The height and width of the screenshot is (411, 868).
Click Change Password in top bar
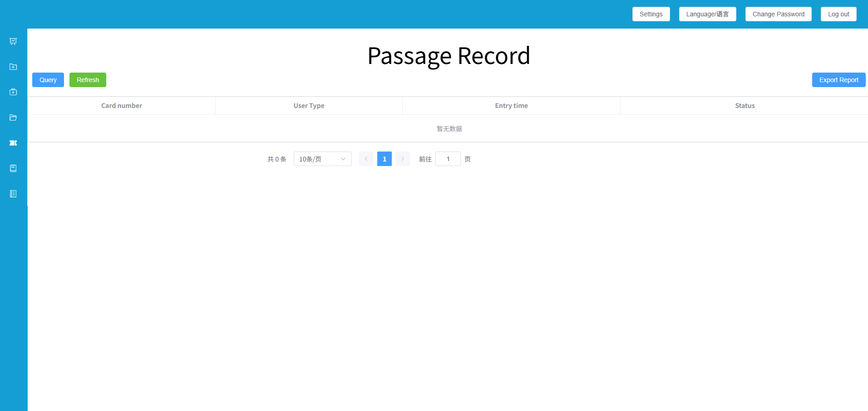pyautogui.click(x=778, y=14)
